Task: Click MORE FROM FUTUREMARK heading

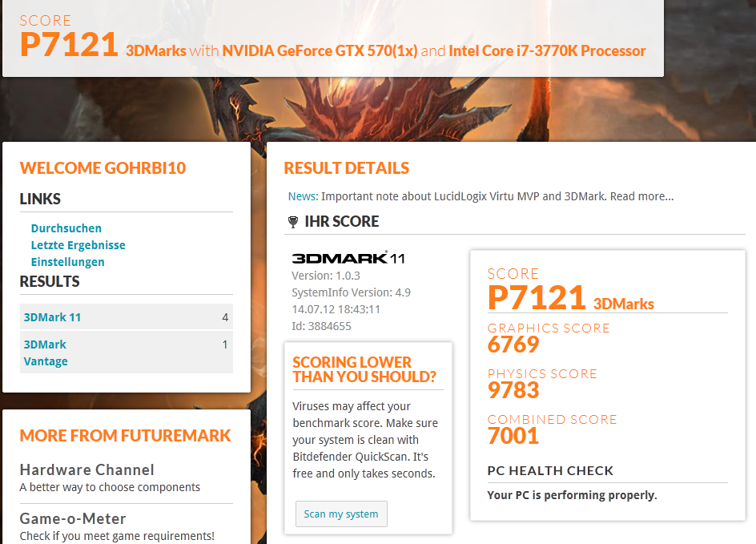Action: click(x=126, y=436)
